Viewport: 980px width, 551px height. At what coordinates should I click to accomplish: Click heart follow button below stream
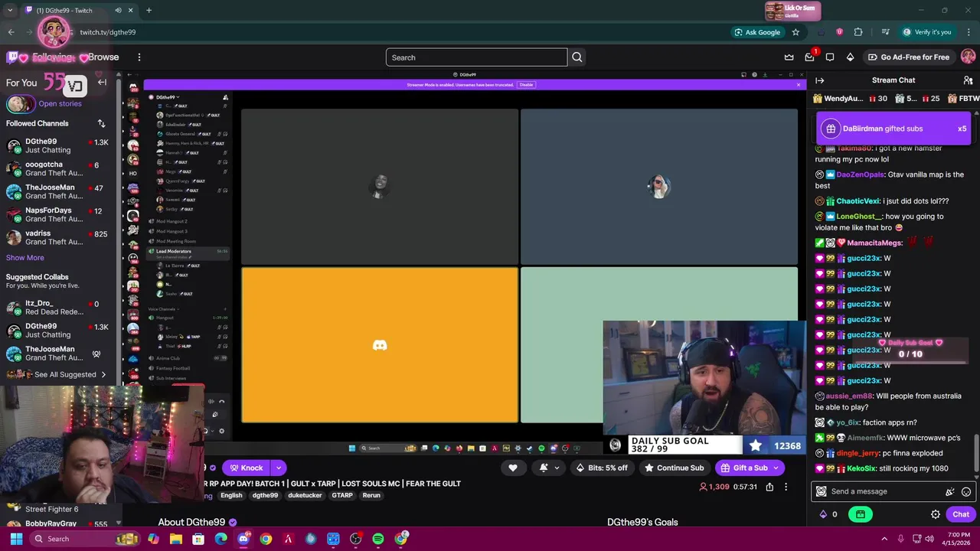click(513, 468)
